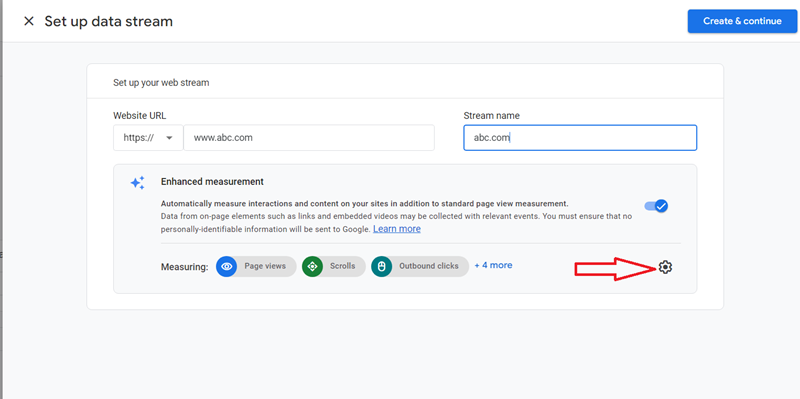Click the Scrolls crosshair icon

point(312,266)
